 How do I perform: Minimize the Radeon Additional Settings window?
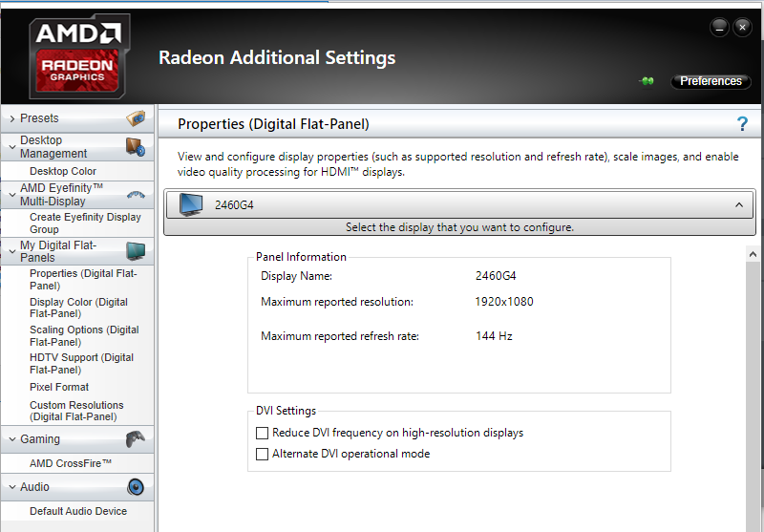pos(719,28)
